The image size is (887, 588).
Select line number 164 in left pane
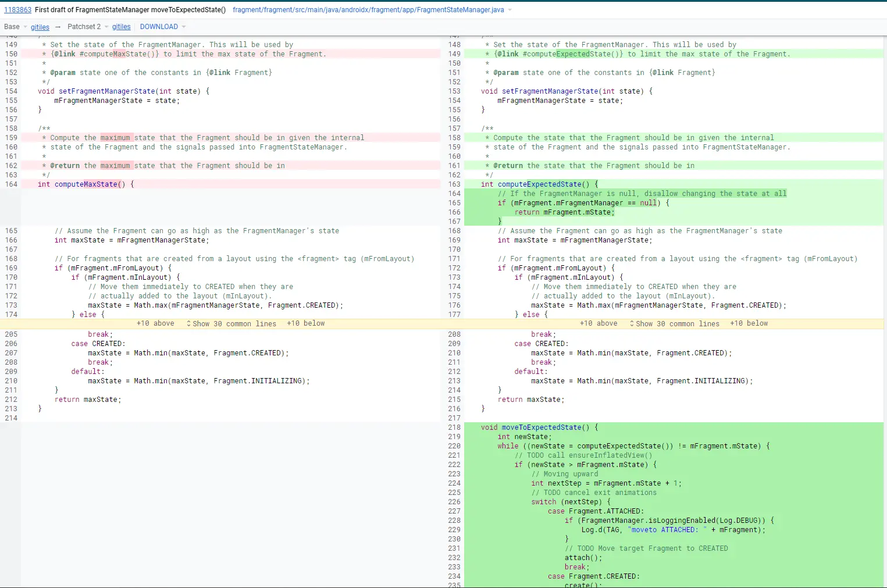11,184
